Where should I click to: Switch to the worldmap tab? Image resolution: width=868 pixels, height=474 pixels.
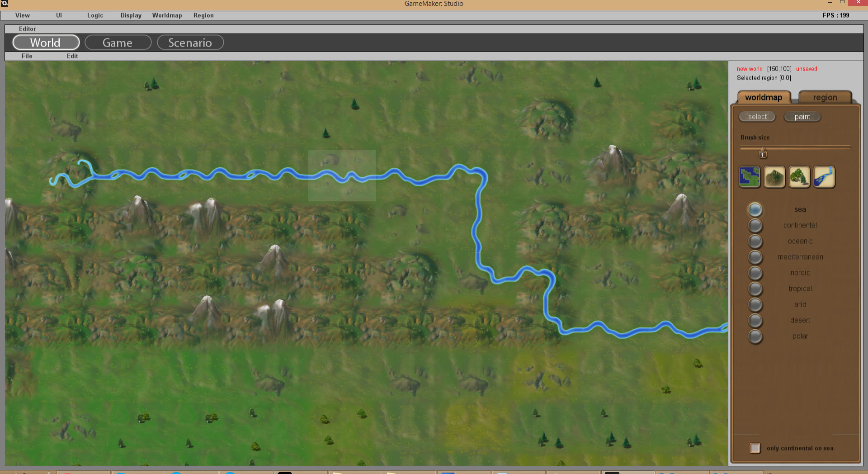764,97
